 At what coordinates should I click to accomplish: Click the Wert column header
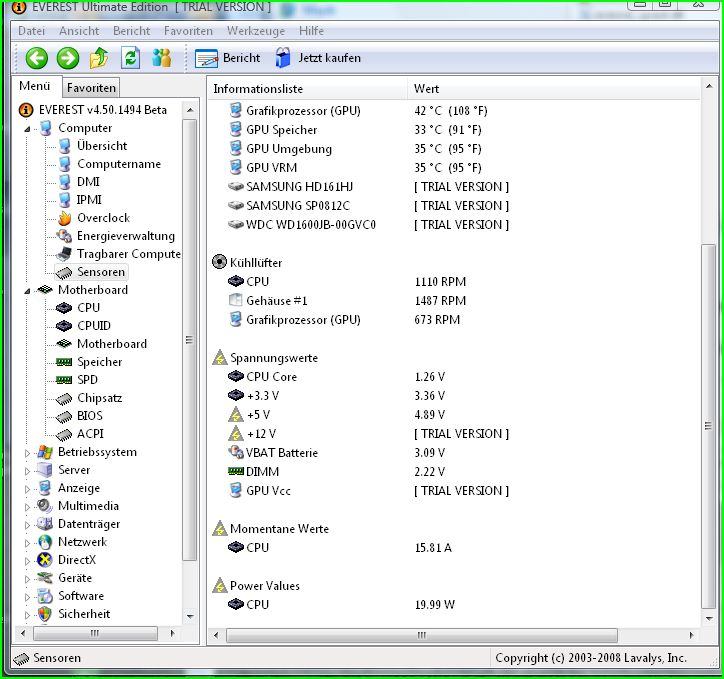click(x=554, y=89)
